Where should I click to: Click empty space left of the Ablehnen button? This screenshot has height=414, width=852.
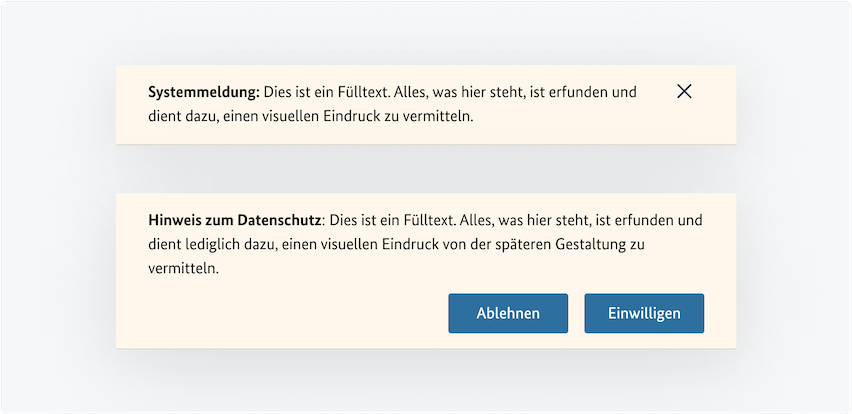pyautogui.click(x=290, y=313)
